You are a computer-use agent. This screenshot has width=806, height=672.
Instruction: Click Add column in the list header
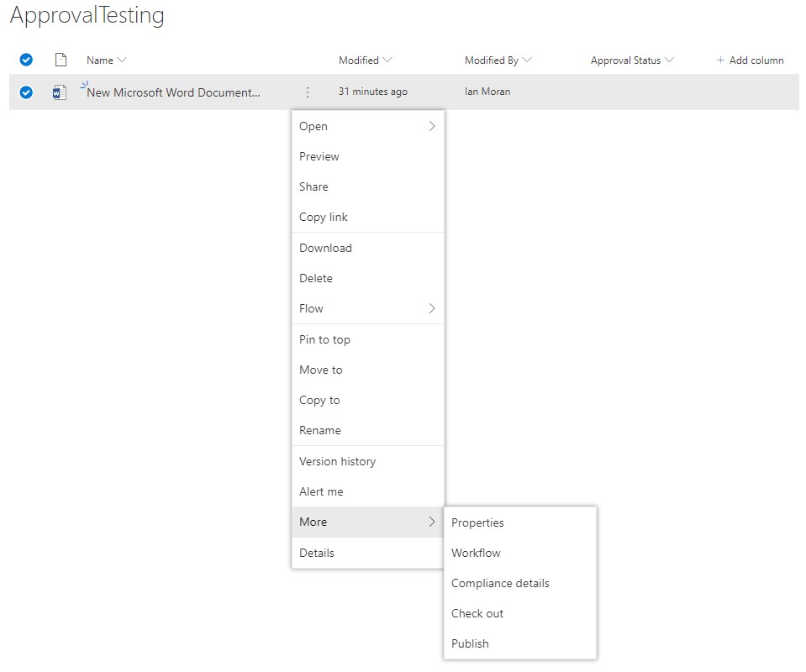pyautogui.click(x=749, y=60)
